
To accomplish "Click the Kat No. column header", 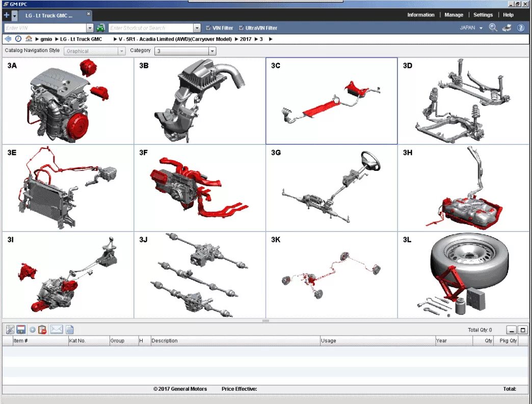I will click(89, 341).
